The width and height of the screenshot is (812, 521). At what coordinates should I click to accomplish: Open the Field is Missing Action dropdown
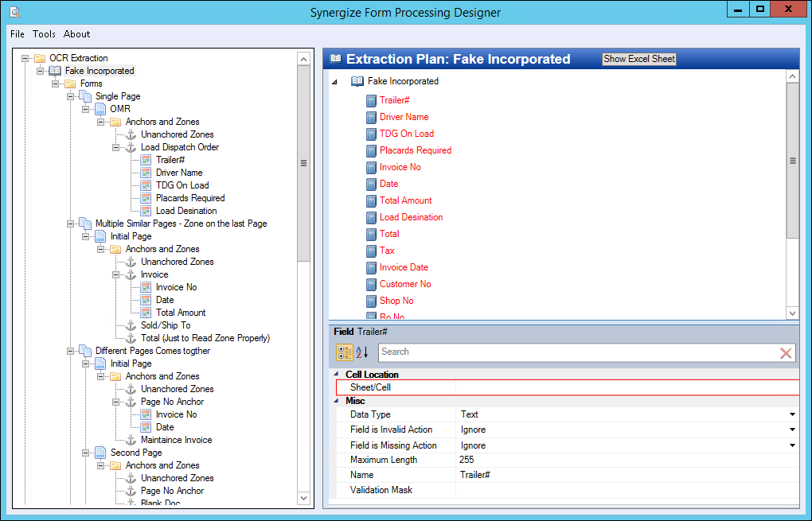(792, 445)
